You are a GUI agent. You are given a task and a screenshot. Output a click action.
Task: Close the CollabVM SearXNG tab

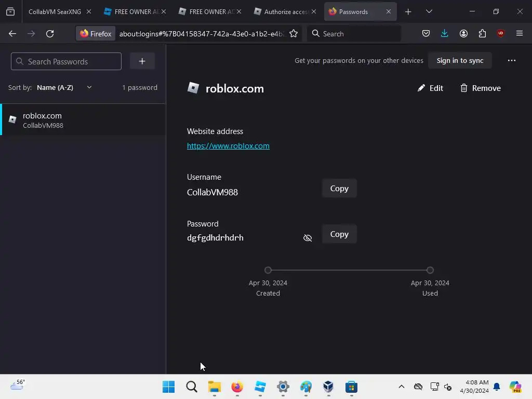pos(88,11)
